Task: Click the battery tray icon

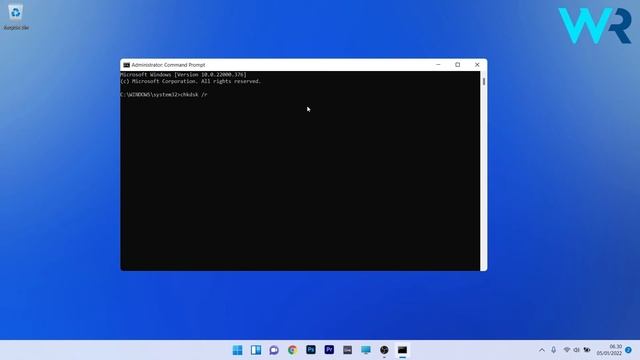Action: (587, 350)
